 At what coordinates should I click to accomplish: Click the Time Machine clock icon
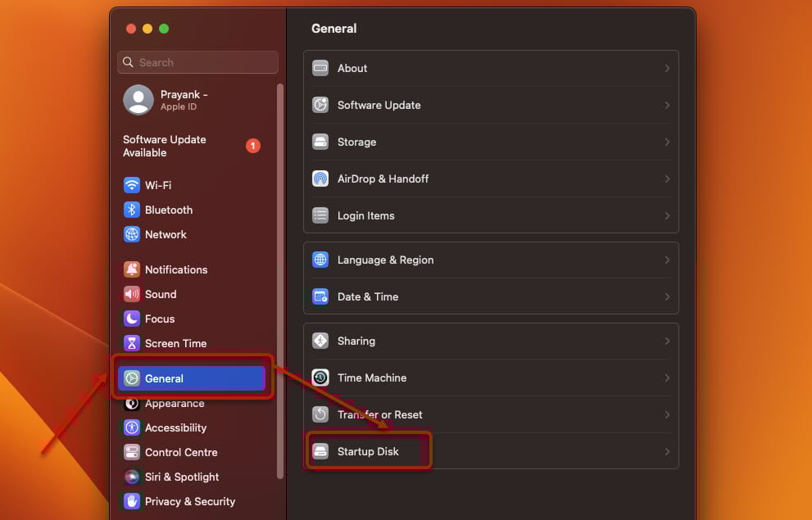[x=320, y=378]
